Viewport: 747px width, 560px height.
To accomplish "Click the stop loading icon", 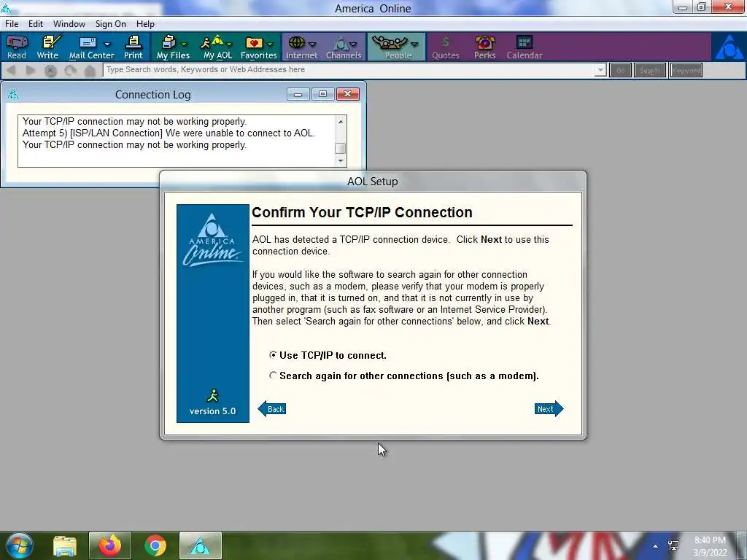I will point(50,71).
